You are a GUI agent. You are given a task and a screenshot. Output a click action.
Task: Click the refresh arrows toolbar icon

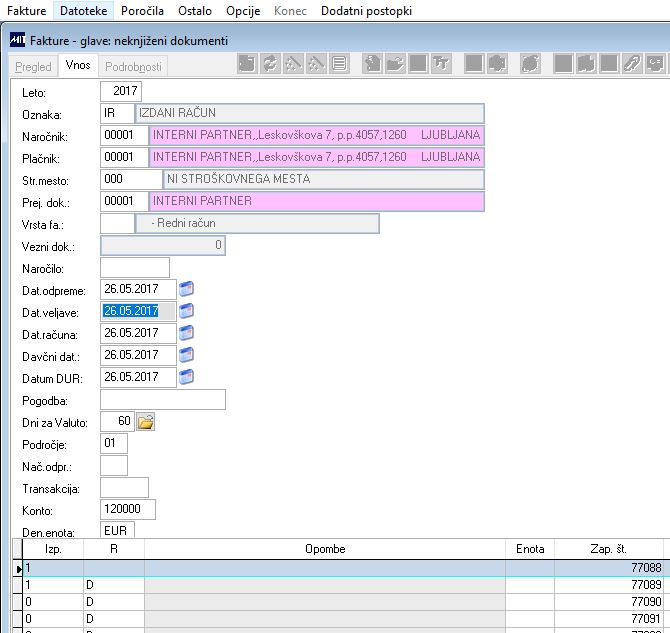270,64
